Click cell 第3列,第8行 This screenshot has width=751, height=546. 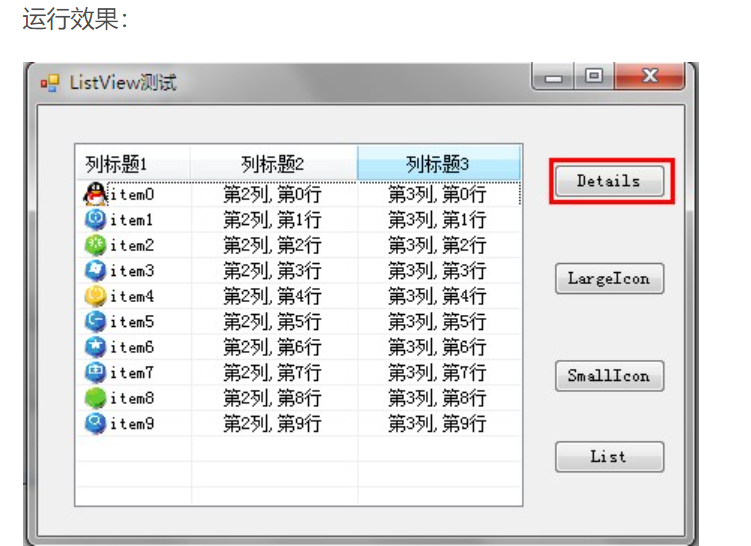coord(437,398)
